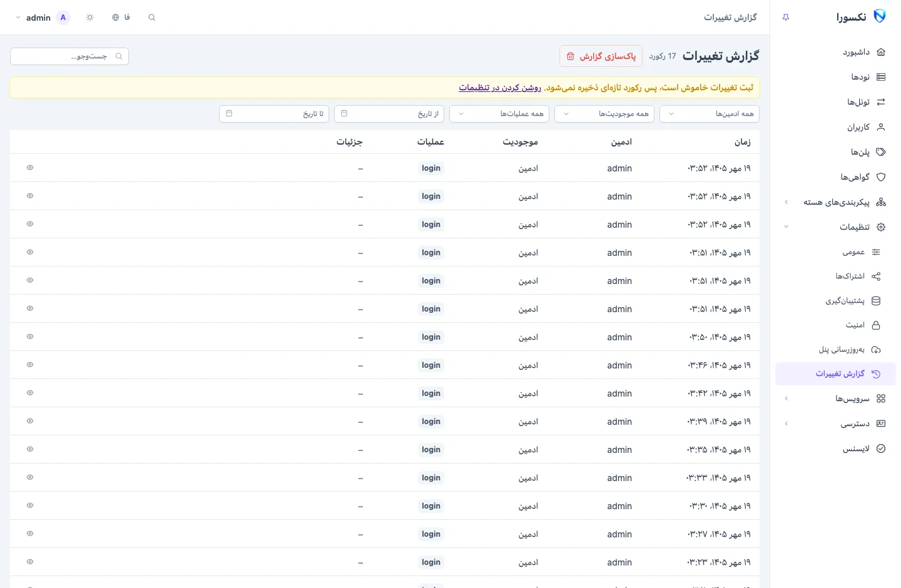View details eye of ۰۳:۵۰ row
Viewport: 901px width, 588px height.
[30, 337]
